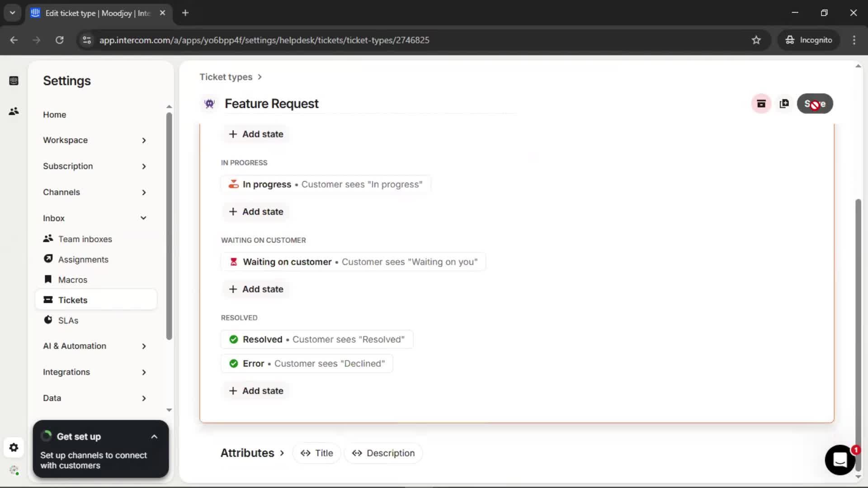Image resolution: width=868 pixels, height=488 pixels.
Task: Click the Waiting on customer hourglass icon
Action: click(233, 262)
